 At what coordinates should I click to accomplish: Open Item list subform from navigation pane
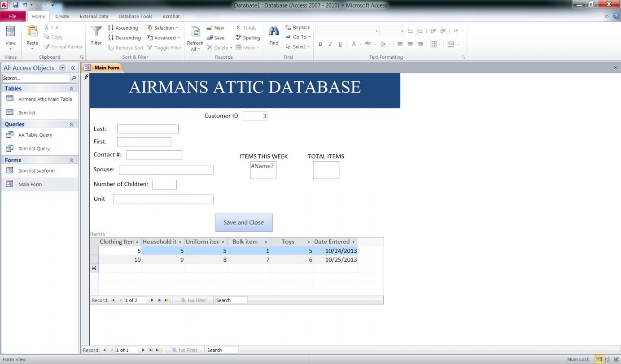[36, 171]
